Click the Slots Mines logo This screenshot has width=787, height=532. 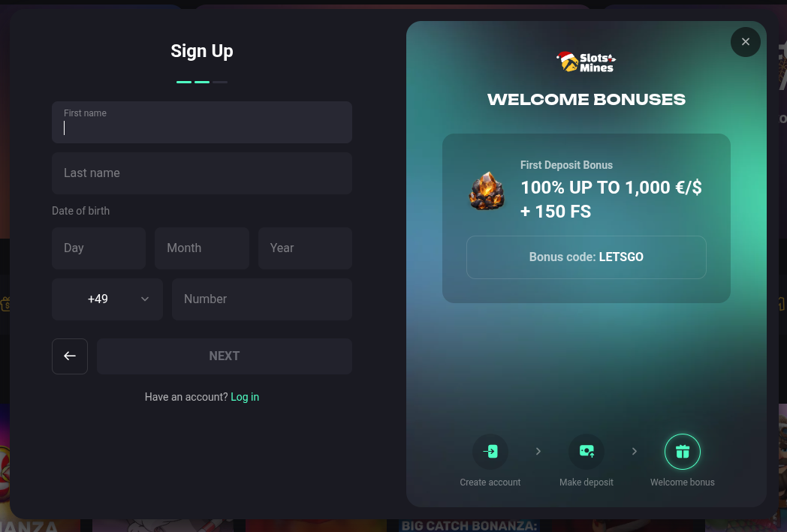tap(586, 62)
